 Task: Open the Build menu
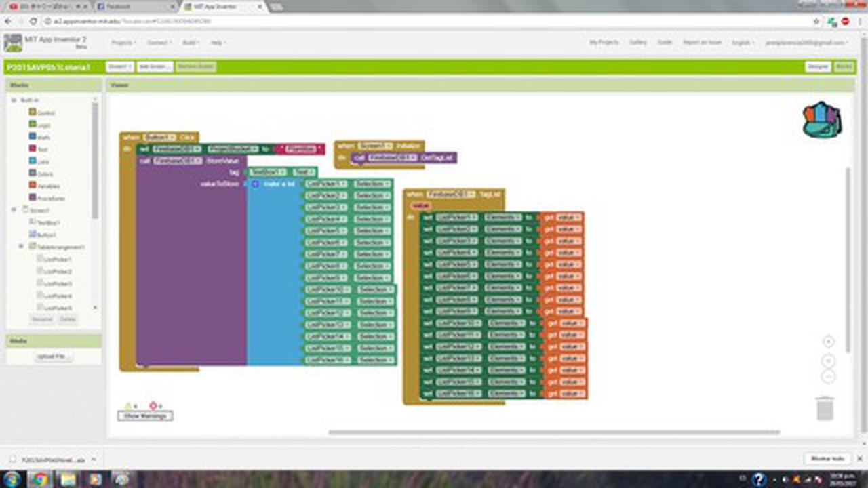[x=191, y=43]
